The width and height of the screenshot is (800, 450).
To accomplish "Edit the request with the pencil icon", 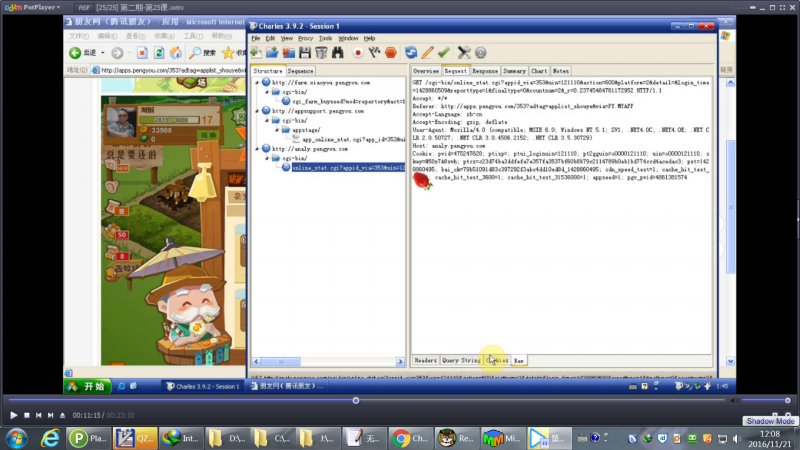I will [x=428, y=53].
